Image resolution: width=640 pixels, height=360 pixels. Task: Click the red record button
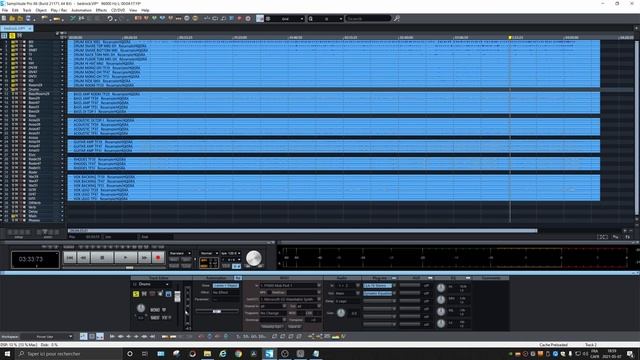158,258
